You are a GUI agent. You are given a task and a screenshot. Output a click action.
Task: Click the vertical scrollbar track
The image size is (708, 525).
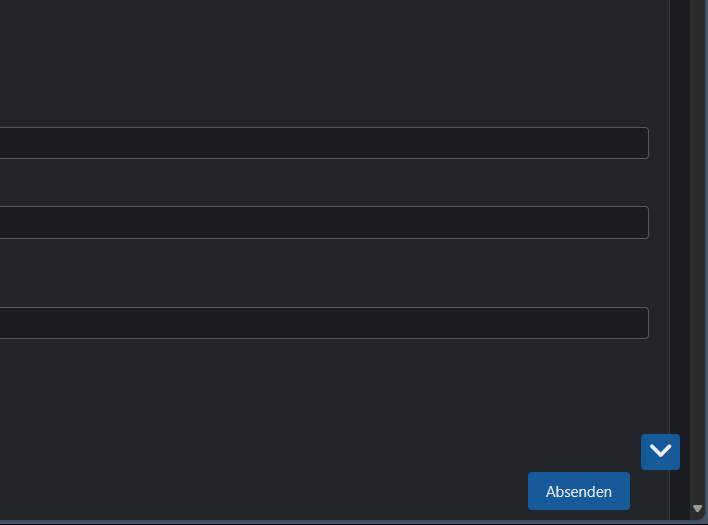[698, 250]
